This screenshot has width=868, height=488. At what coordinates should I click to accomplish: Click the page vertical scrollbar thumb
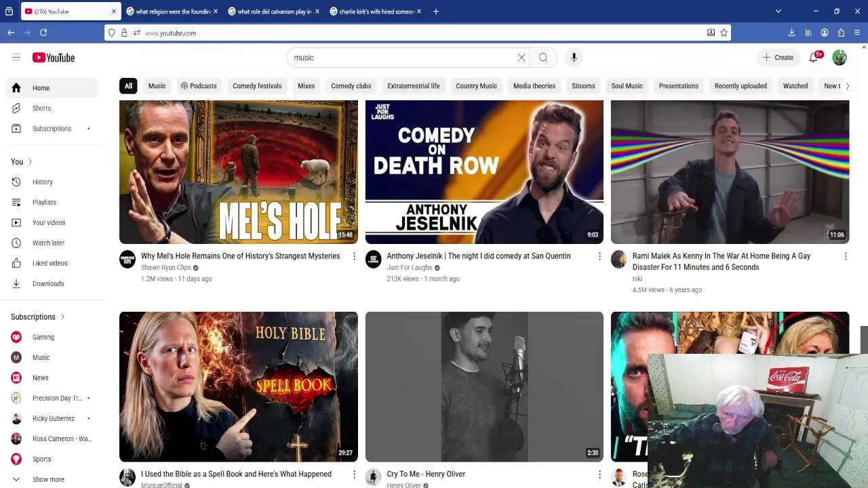864,339
